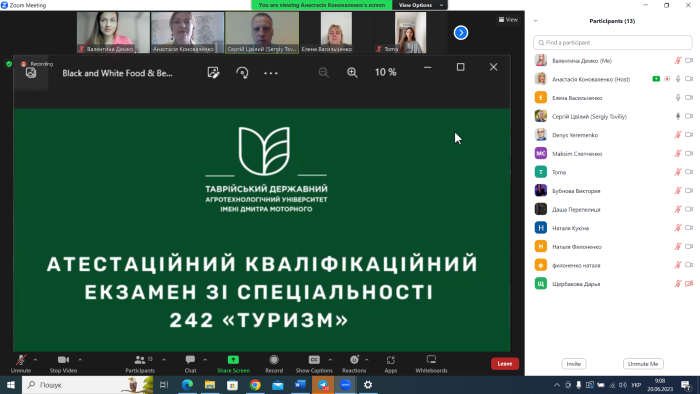
Task: Expand arrow next to Show Captions
Action: 330,360
